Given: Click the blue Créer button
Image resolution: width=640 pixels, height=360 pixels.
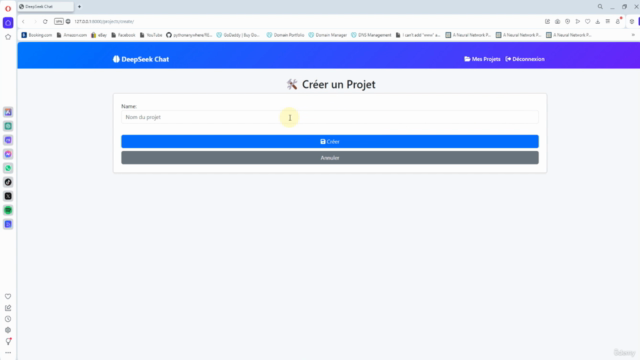Looking at the screenshot, I should 330,142.
